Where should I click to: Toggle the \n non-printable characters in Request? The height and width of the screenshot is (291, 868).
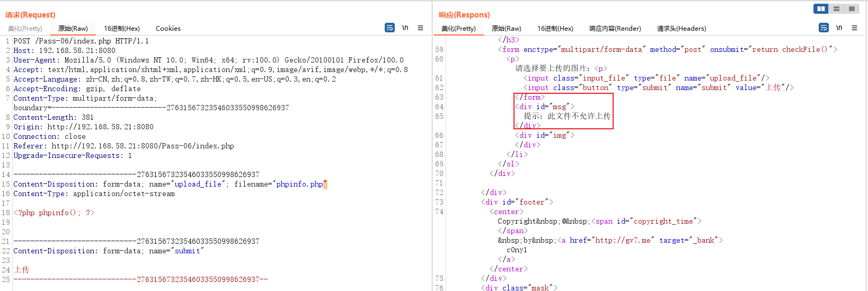(x=405, y=28)
